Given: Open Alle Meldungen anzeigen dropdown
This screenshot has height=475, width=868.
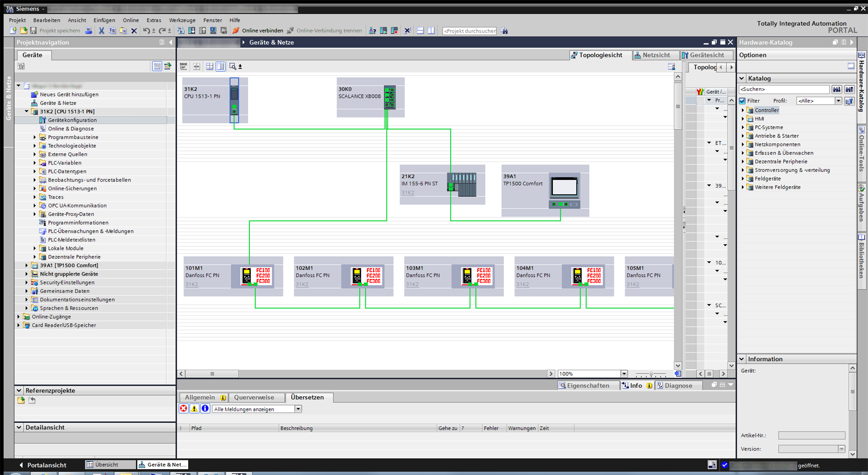Looking at the screenshot, I should 298,409.
